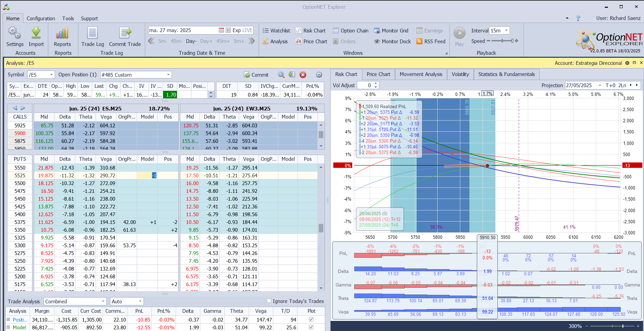This screenshot has width=644, height=331.
Task: Open the Risk Chart window from the ribbon
Action: (x=311, y=30)
